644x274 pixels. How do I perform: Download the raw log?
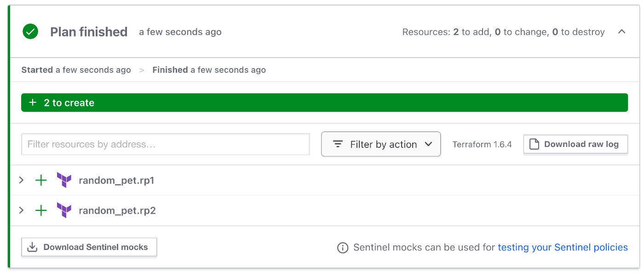(575, 144)
